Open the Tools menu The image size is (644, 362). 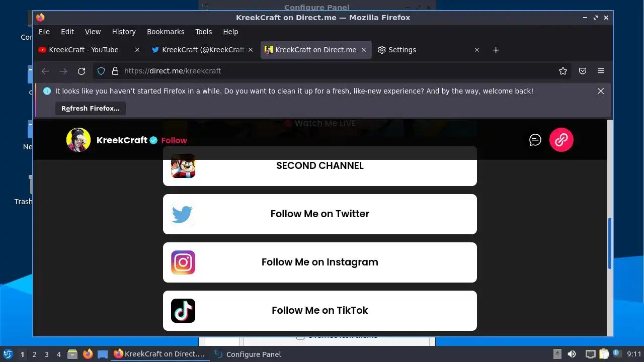click(203, 32)
